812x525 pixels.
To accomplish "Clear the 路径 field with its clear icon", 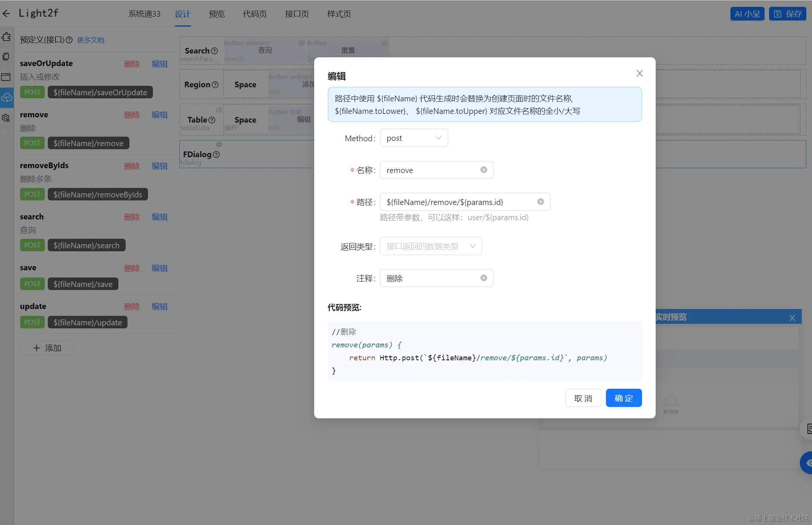I will 541,202.
